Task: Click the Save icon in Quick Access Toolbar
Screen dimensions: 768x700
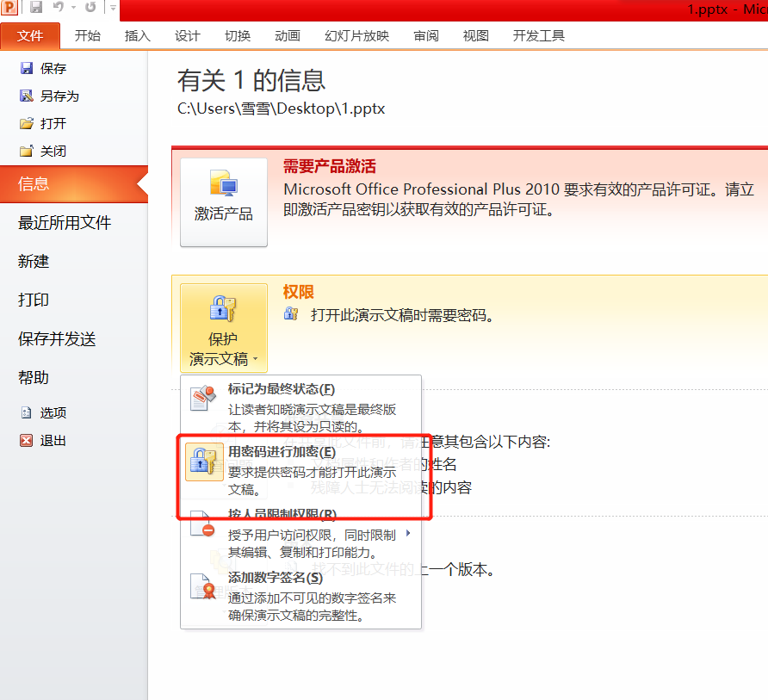Action: [x=36, y=8]
